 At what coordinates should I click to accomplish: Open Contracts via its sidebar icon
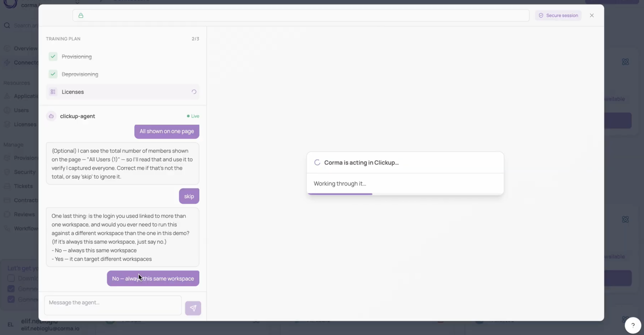pos(7,200)
